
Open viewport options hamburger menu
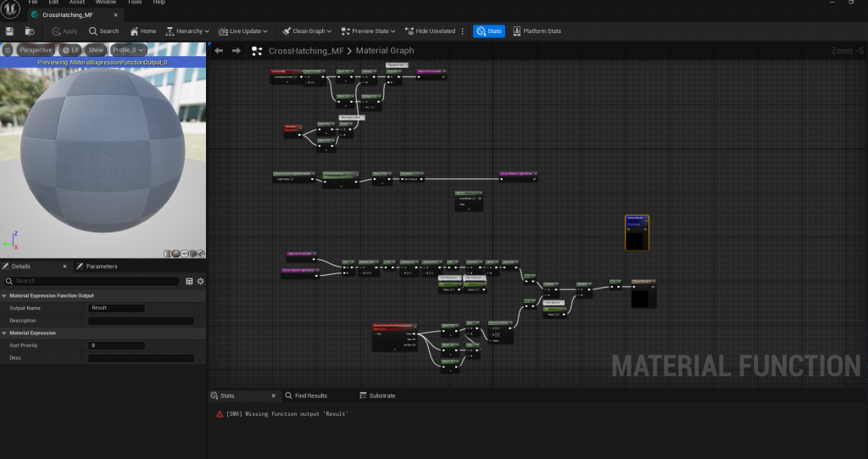(x=7, y=50)
